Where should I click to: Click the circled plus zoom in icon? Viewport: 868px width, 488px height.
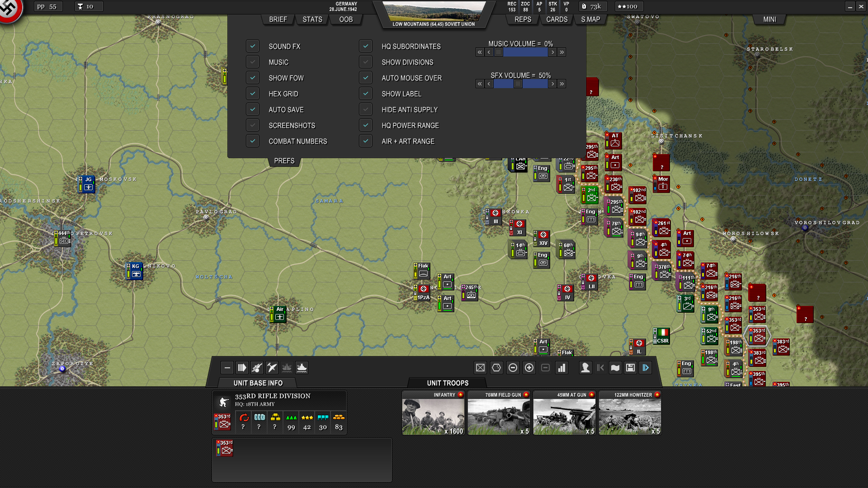[529, 368]
